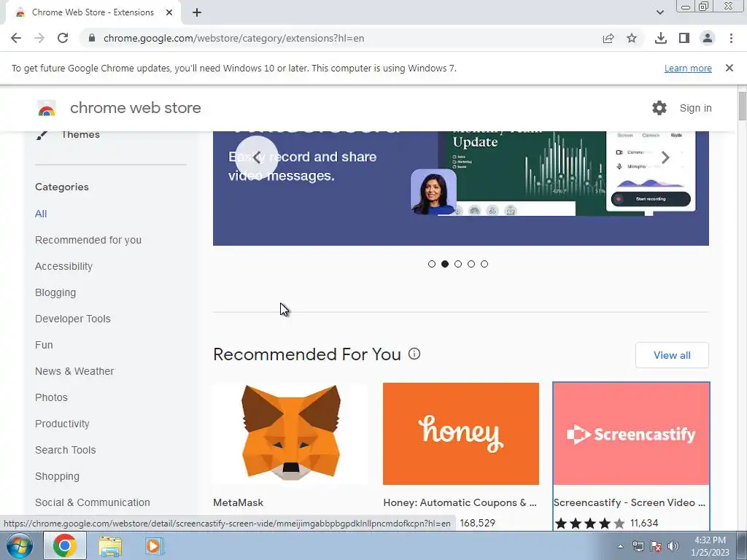
Task: Select Social & Communication category
Action: pos(93,502)
